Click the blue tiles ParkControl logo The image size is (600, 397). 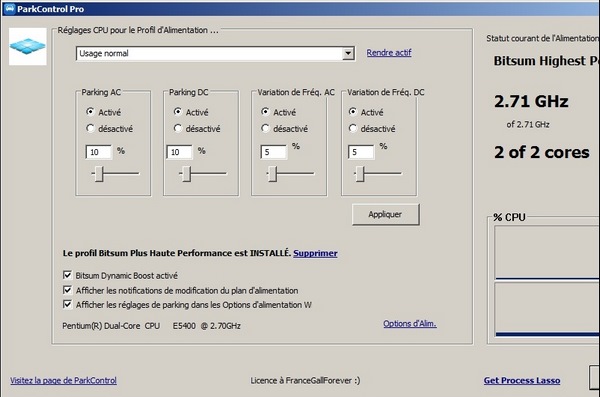pos(28,46)
